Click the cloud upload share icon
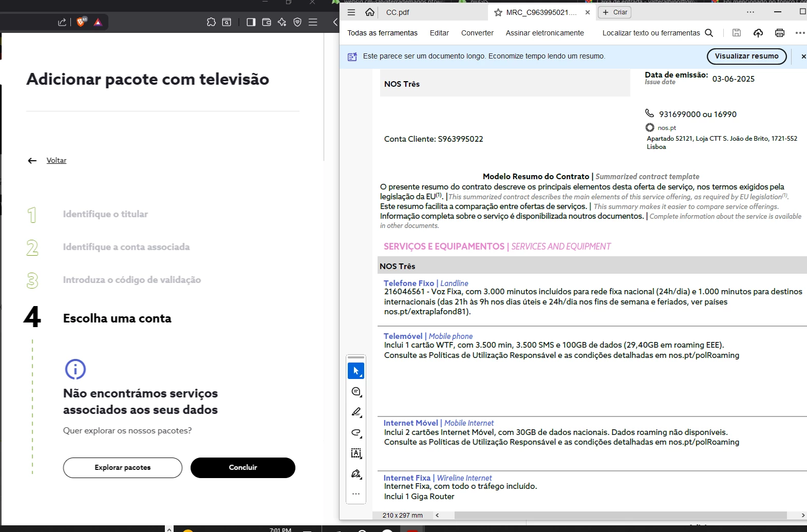Image resolution: width=807 pixels, height=532 pixels. pos(758,33)
